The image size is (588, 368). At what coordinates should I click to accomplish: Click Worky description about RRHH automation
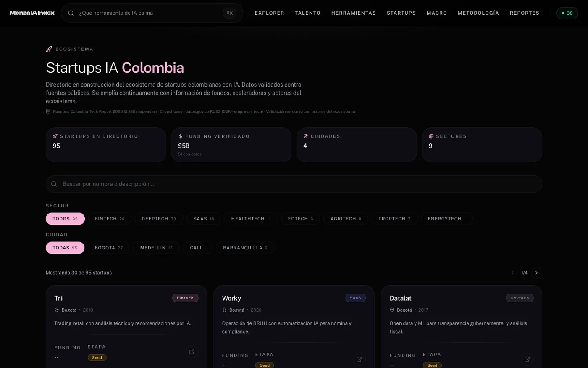pyautogui.click(x=286, y=327)
